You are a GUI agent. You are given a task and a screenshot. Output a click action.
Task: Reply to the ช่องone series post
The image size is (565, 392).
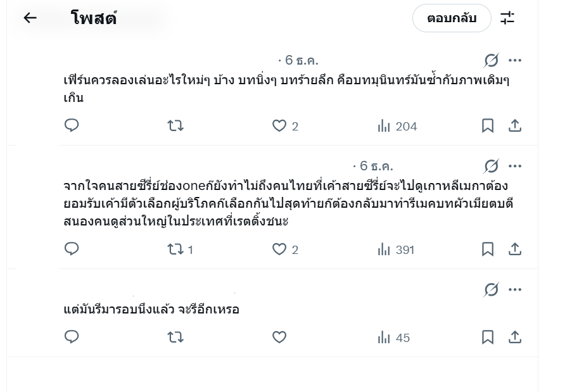[72, 249]
